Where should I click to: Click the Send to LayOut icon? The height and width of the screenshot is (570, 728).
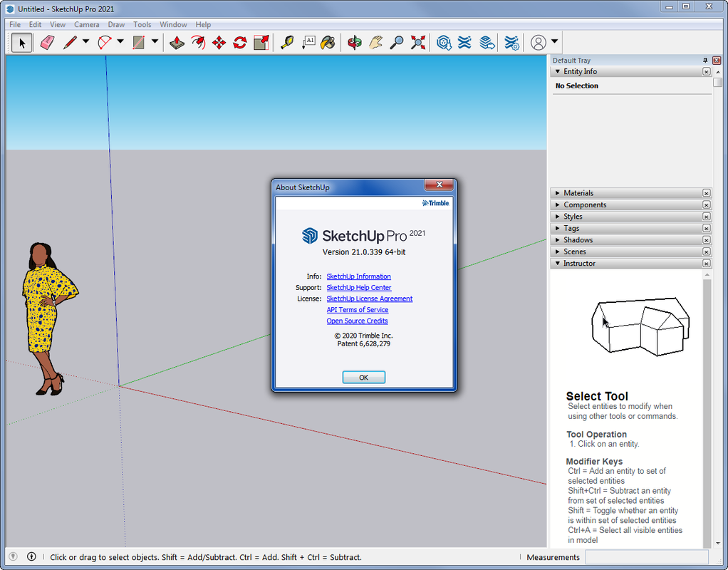(x=487, y=43)
